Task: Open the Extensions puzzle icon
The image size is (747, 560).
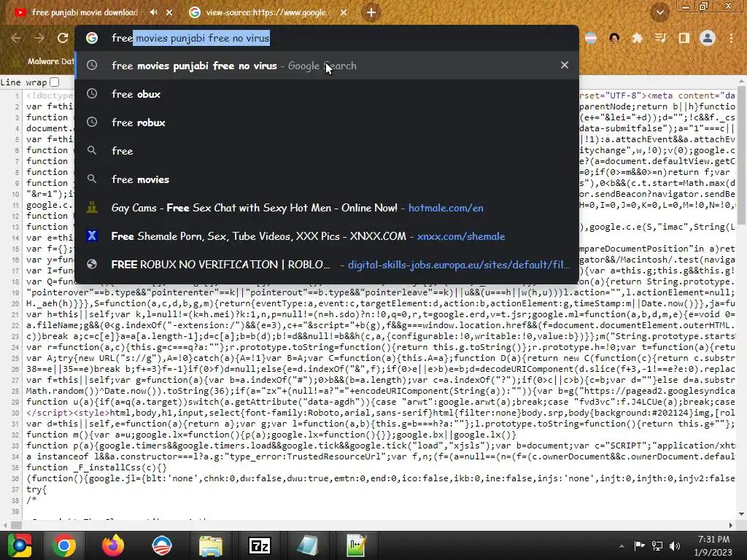Action: (637, 38)
